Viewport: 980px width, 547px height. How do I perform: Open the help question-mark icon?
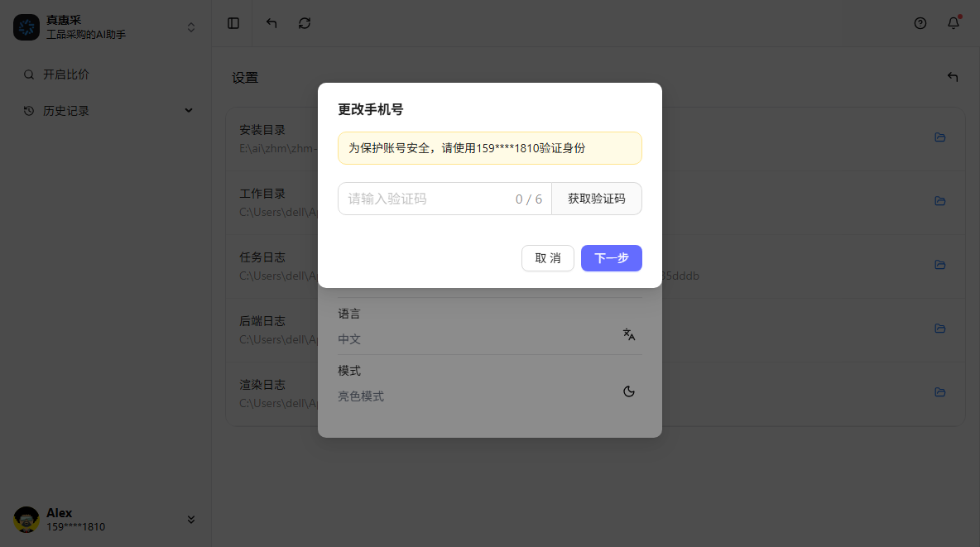(x=920, y=23)
